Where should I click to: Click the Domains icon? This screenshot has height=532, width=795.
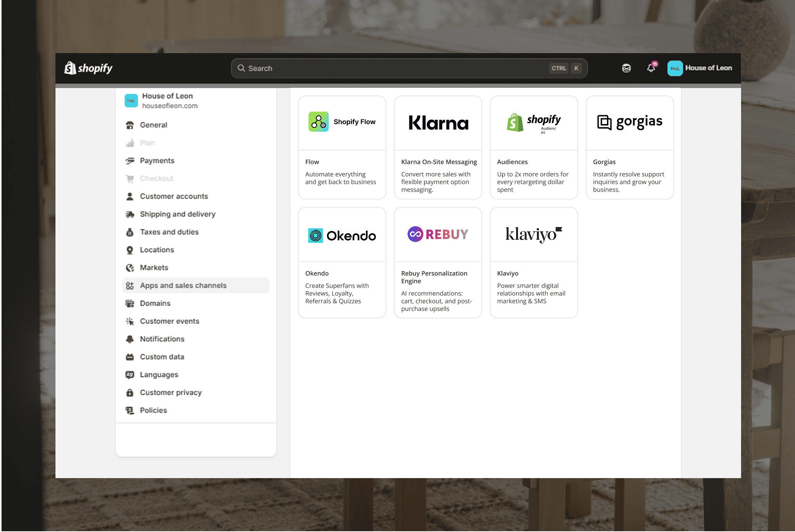pos(130,303)
